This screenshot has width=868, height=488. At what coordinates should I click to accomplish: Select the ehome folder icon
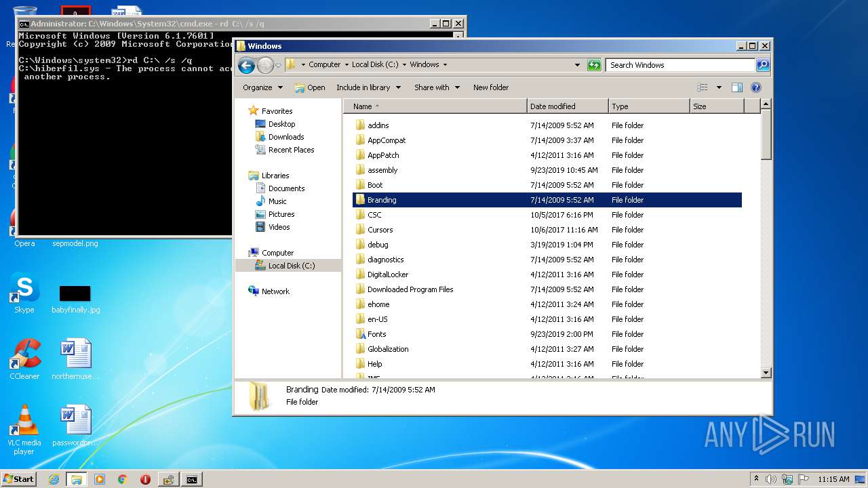click(361, 304)
